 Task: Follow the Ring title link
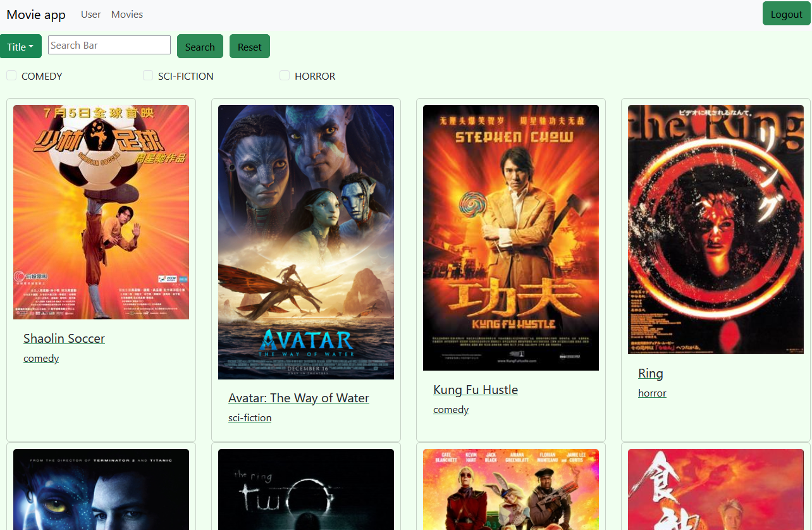tap(651, 373)
